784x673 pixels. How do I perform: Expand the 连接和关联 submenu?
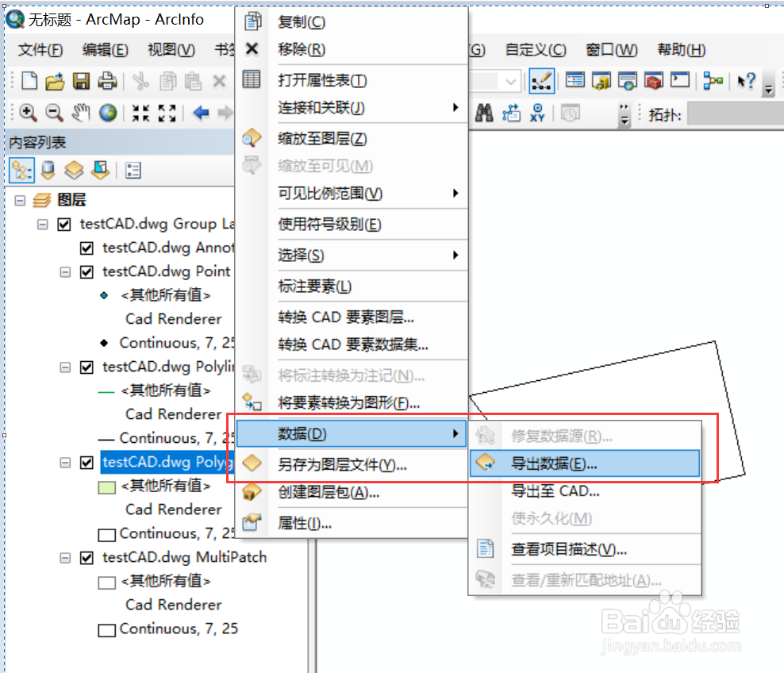pos(352,107)
